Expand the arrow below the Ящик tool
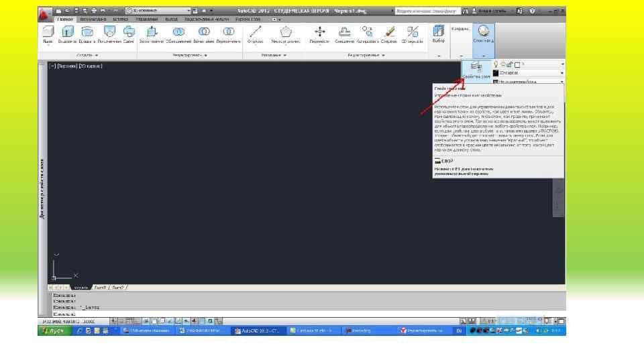The image size is (644, 362). tap(48, 45)
